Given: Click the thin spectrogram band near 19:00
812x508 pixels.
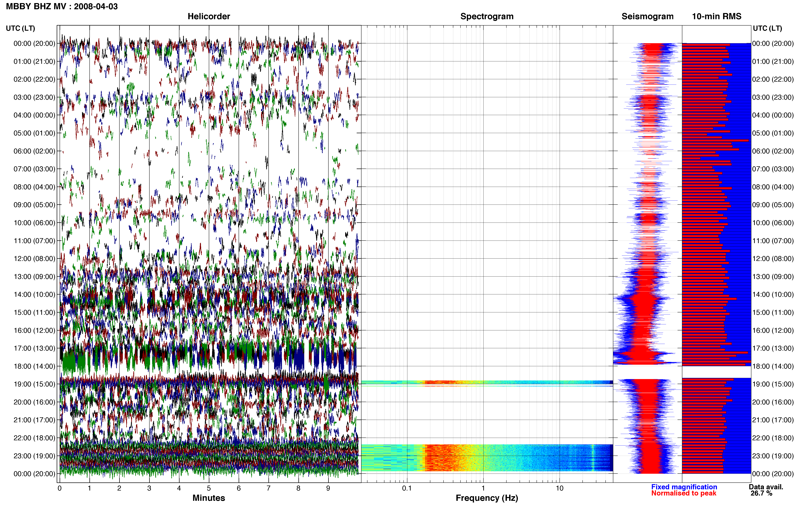Looking at the screenshot, I should tap(487, 382).
